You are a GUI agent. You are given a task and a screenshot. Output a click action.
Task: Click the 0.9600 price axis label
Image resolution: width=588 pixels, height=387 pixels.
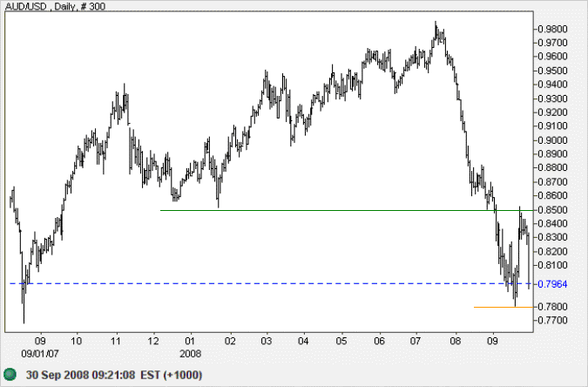(552, 57)
